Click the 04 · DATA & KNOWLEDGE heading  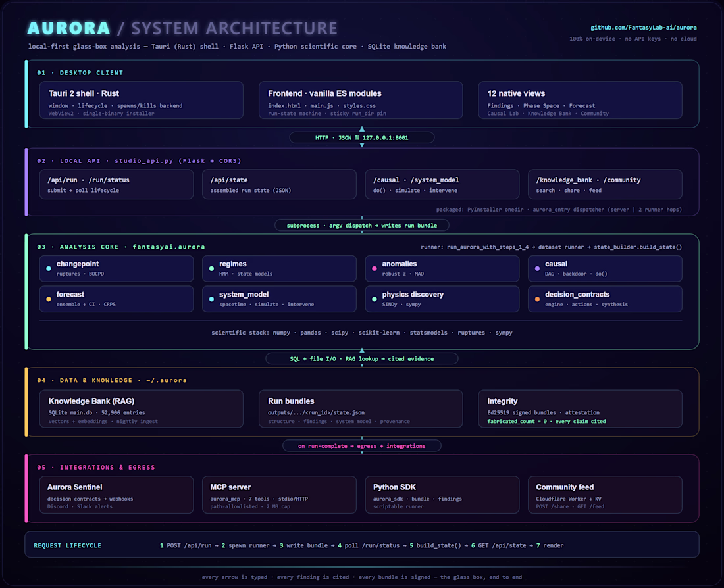tap(112, 380)
